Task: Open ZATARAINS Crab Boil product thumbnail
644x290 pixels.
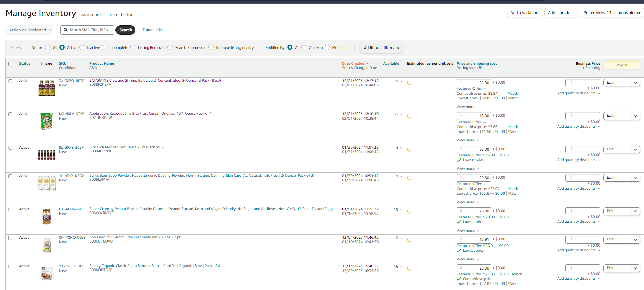Action: 46,88
